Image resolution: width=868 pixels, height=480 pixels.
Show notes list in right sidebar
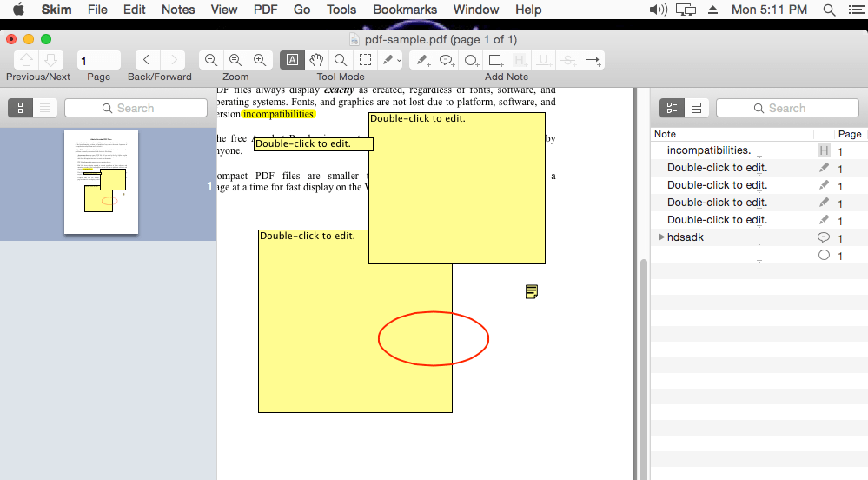pos(672,108)
